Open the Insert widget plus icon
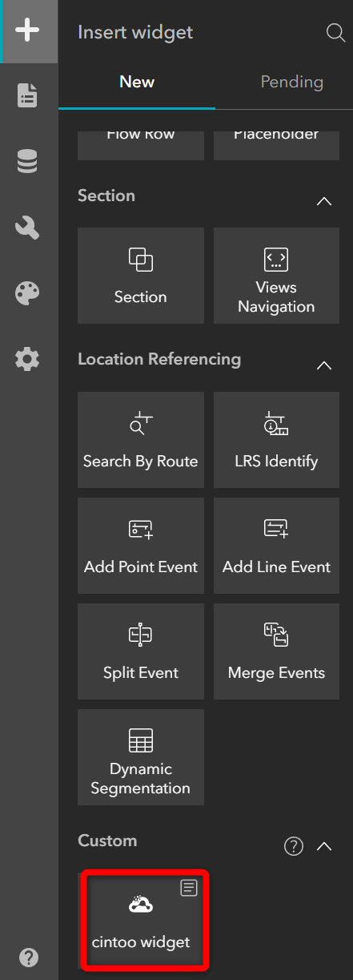Viewport: 353px width, 980px height. 28,31
